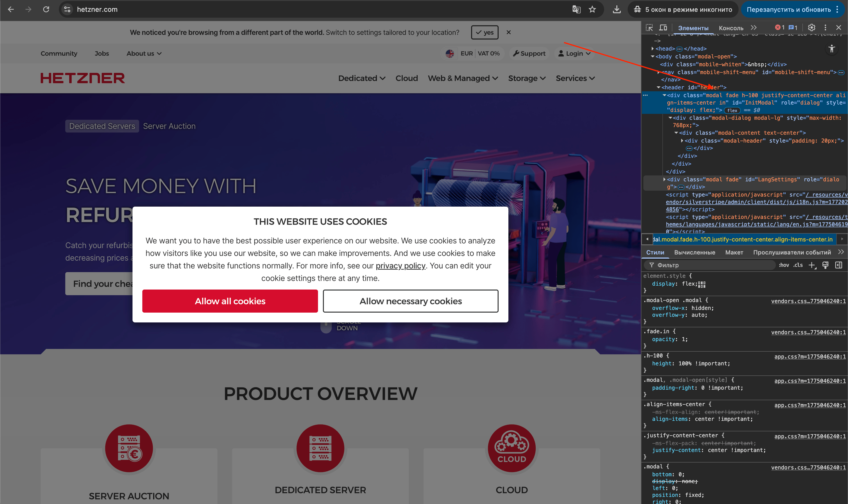Open DevTools settings gear
Viewport: 848px width, 504px height.
tap(812, 28)
